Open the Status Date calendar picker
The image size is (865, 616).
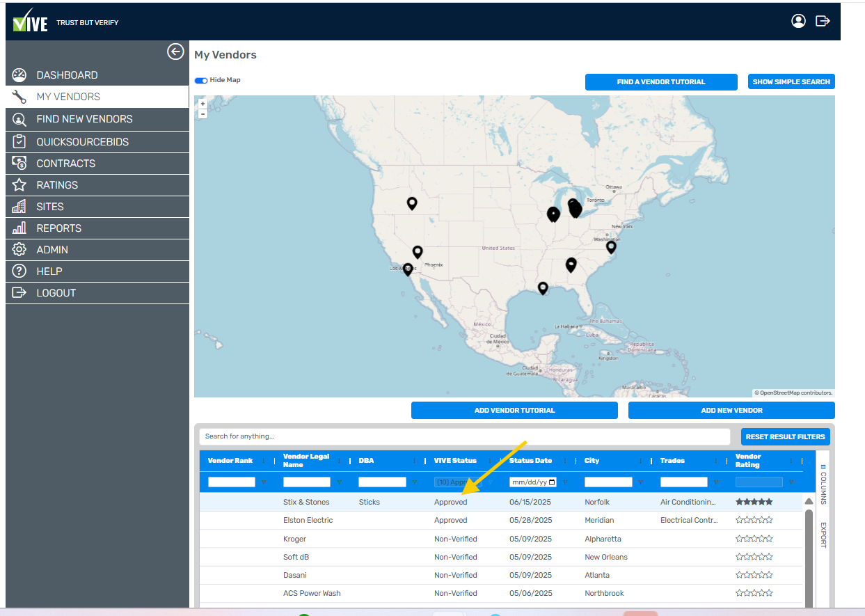click(x=552, y=482)
